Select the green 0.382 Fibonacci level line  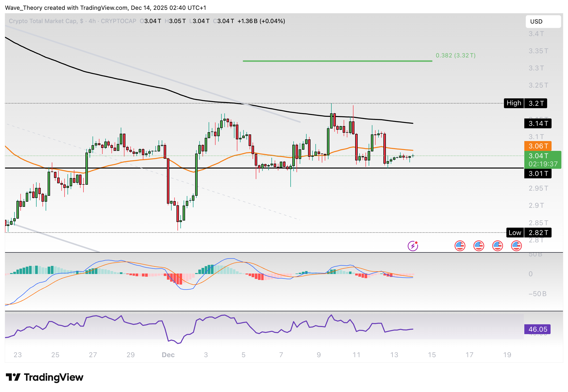337,61
